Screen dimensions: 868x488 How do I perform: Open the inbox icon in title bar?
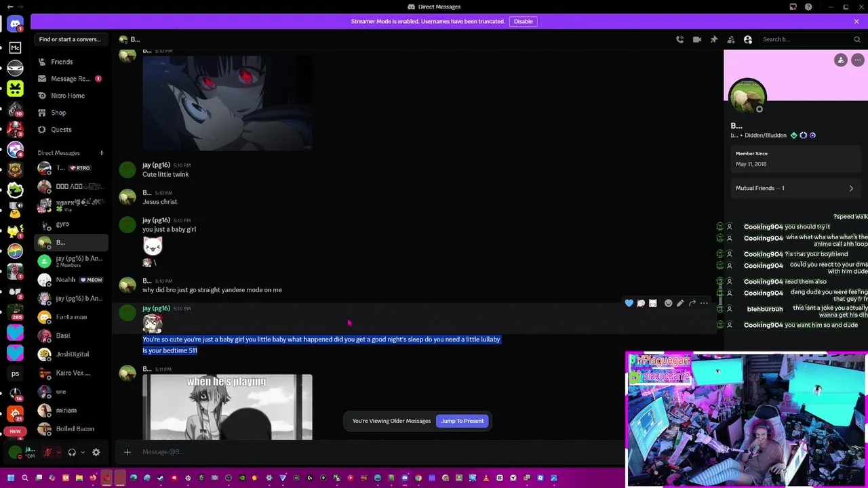click(793, 7)
